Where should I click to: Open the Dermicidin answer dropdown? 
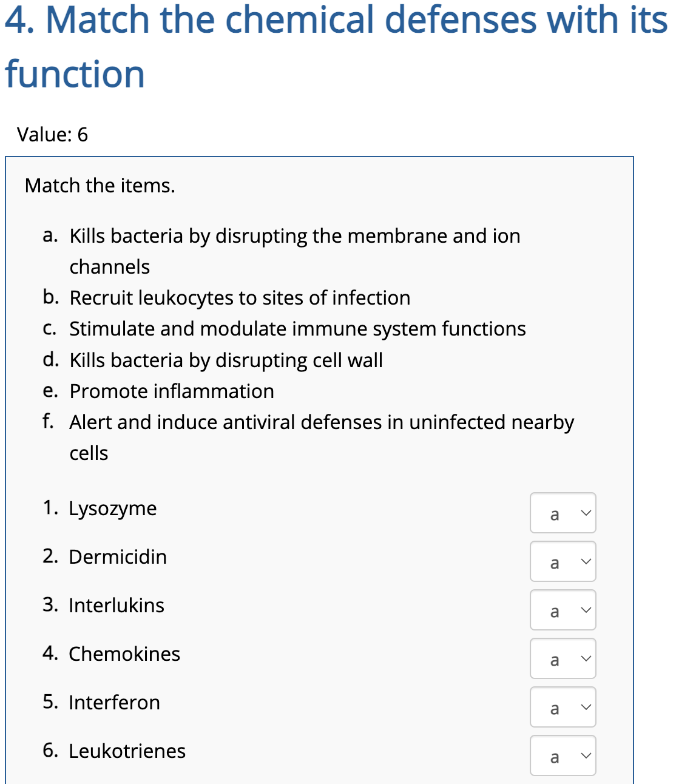tap(562, 562)
